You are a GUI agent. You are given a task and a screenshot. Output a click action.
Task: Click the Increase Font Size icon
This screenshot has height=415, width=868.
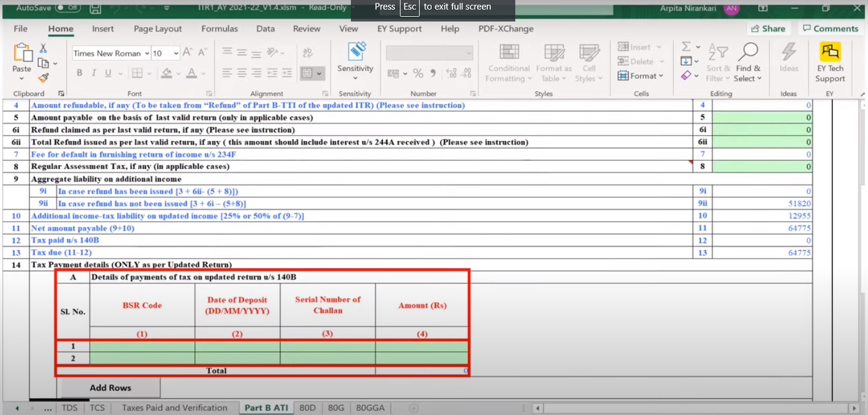point(187,53)
